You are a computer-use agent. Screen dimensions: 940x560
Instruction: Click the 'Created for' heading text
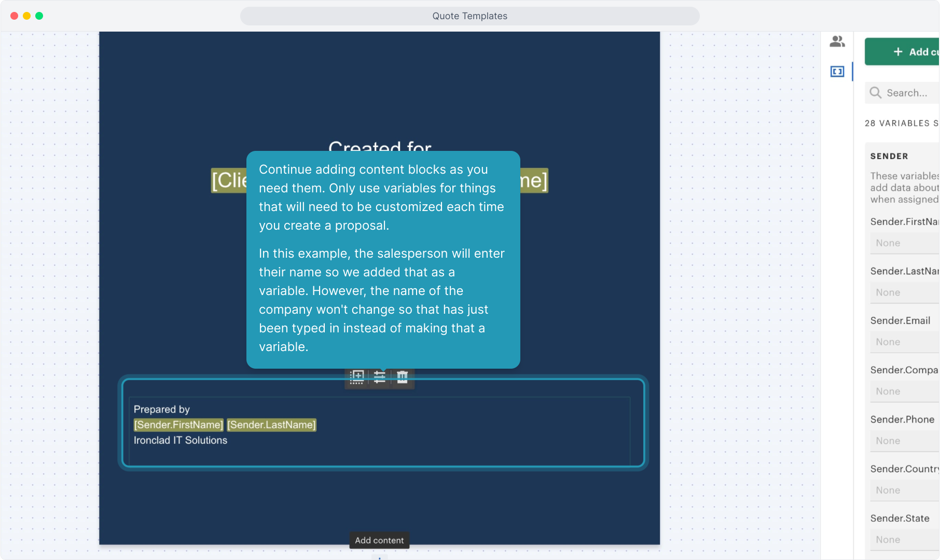380,146
